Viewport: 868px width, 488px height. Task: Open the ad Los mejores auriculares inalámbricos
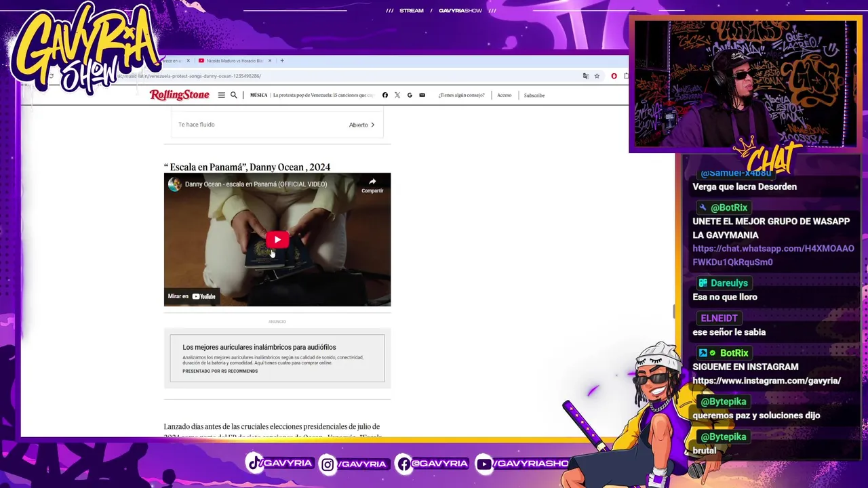259,347
